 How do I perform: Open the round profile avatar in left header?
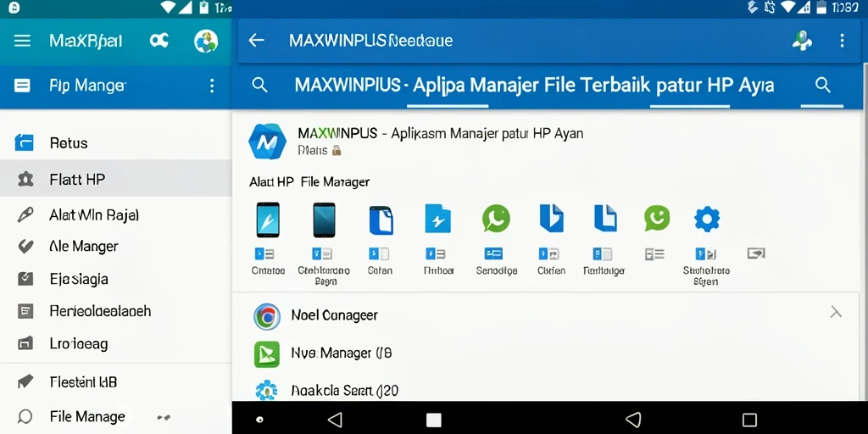coord(206,41)
